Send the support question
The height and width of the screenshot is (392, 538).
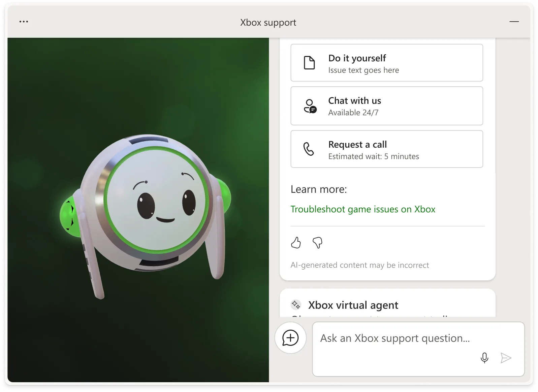[506, 358]
